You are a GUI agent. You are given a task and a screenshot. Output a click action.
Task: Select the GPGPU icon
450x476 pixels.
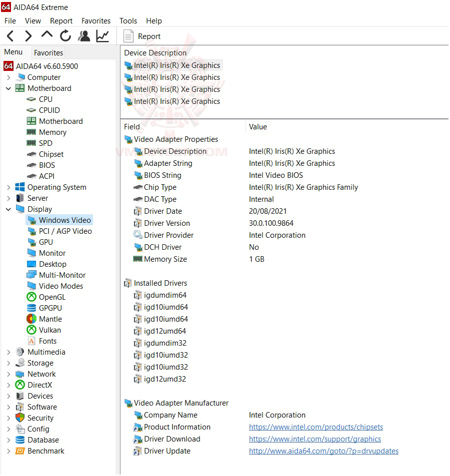(x=31, y=308)
